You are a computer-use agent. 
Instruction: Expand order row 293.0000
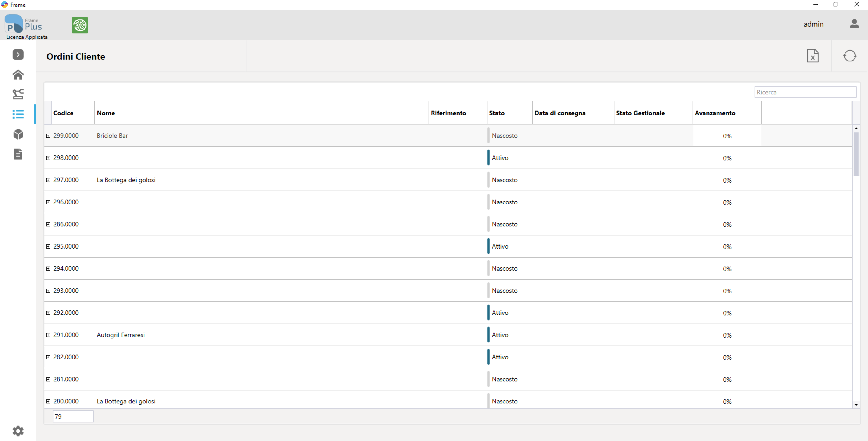[x=48, y=291]
